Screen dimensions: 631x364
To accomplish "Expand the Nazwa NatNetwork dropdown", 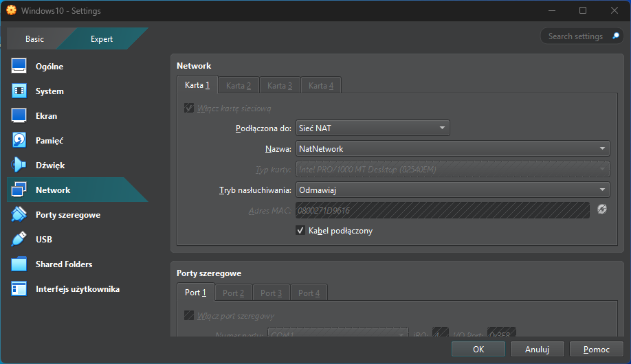I will [x=453, y=148].
